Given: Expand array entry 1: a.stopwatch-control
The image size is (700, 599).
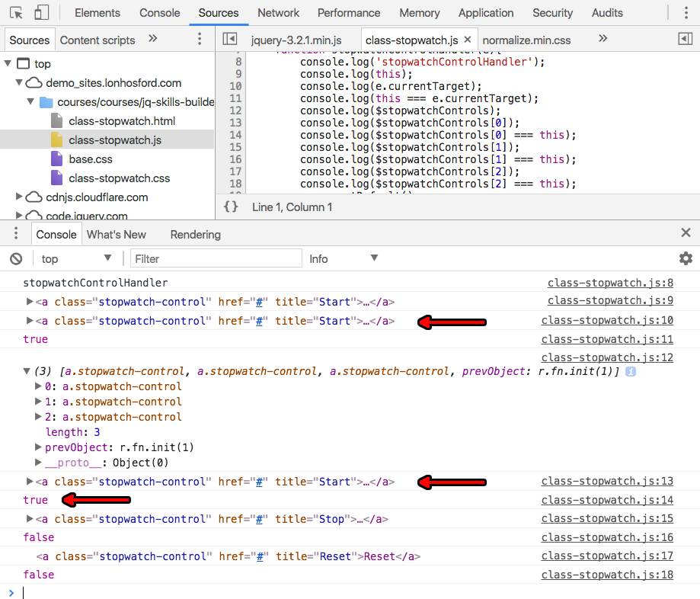Looking at the screenshot, I should (x=38, y=402).
